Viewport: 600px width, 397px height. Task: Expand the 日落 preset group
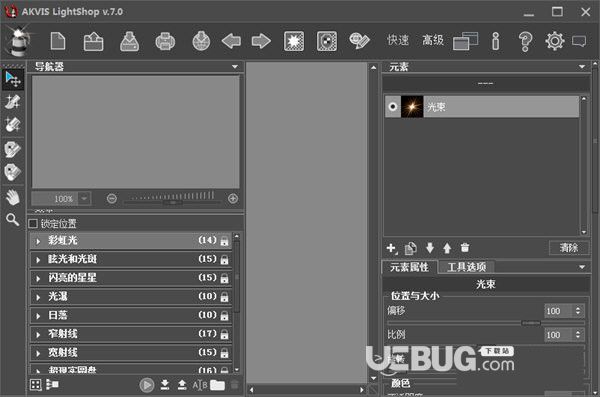pyautogui.click(x=38, y=316)
